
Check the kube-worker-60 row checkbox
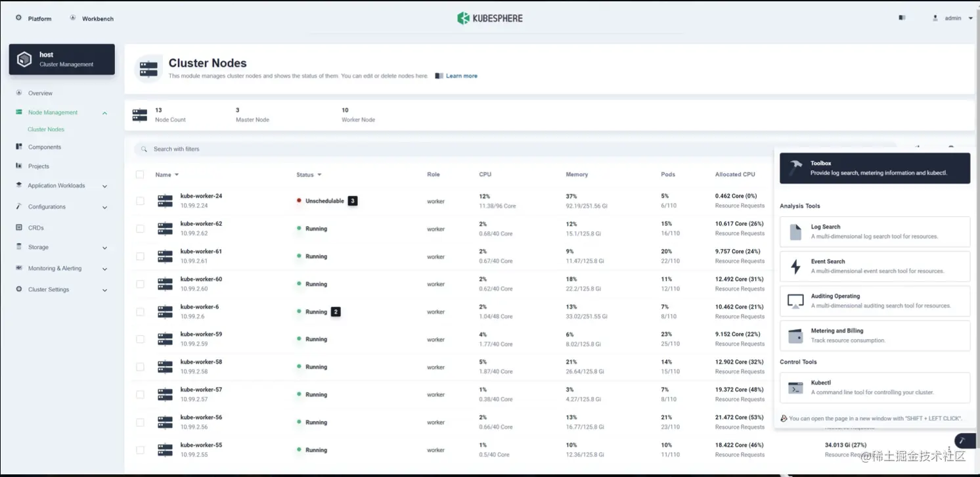click(140, 284)
